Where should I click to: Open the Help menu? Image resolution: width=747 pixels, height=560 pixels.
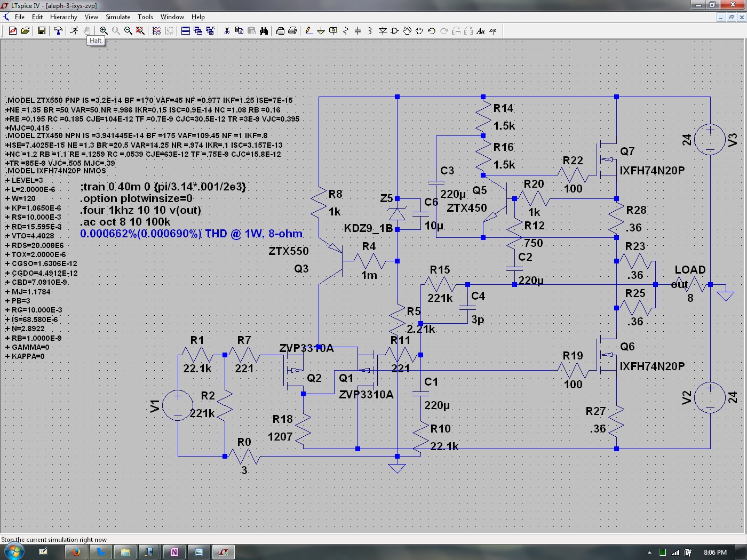tap(198, 17)
